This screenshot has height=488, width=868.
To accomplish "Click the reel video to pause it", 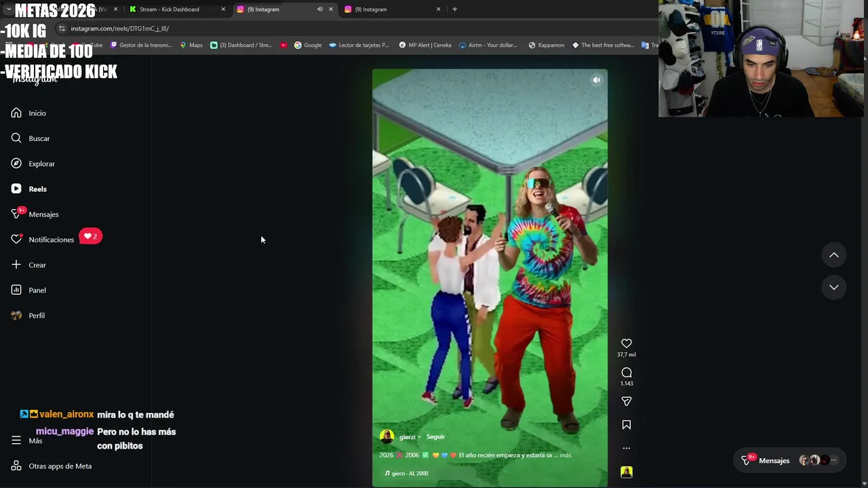I will (x=490, y=278).
